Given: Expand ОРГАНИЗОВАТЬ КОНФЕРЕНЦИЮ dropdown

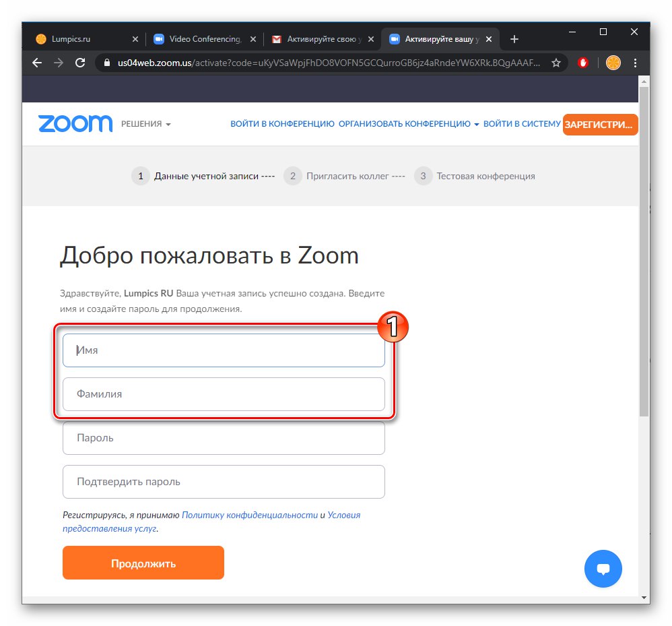Looking at the screenshot, I should [x=409, y=124].
